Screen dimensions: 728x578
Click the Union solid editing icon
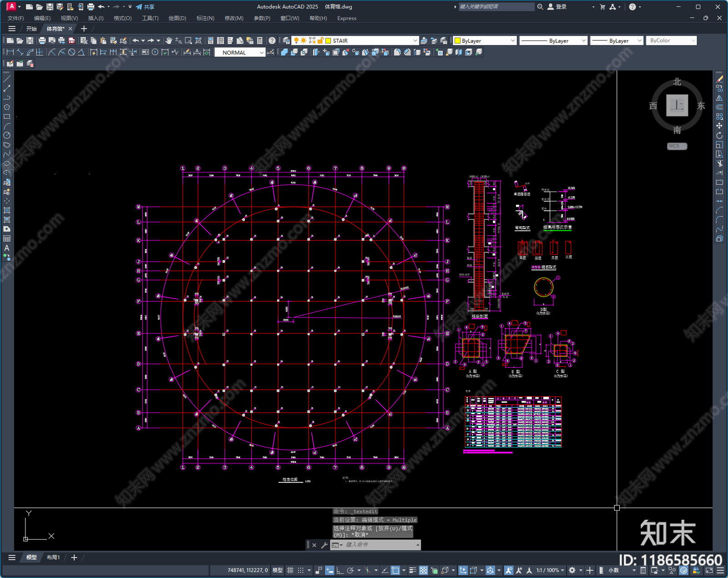click(x=284, y=52)
